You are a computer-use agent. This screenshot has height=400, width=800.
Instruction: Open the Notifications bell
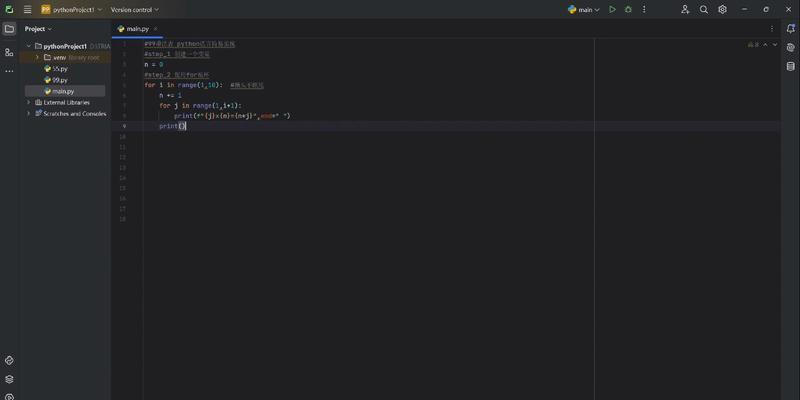(790, 29)
